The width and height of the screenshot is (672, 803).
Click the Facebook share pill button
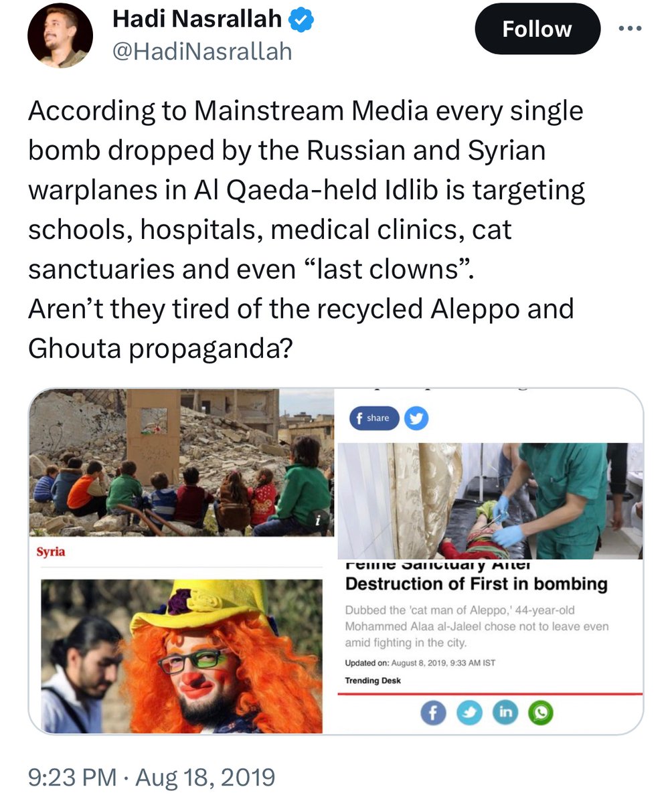(x=373, y=418)
